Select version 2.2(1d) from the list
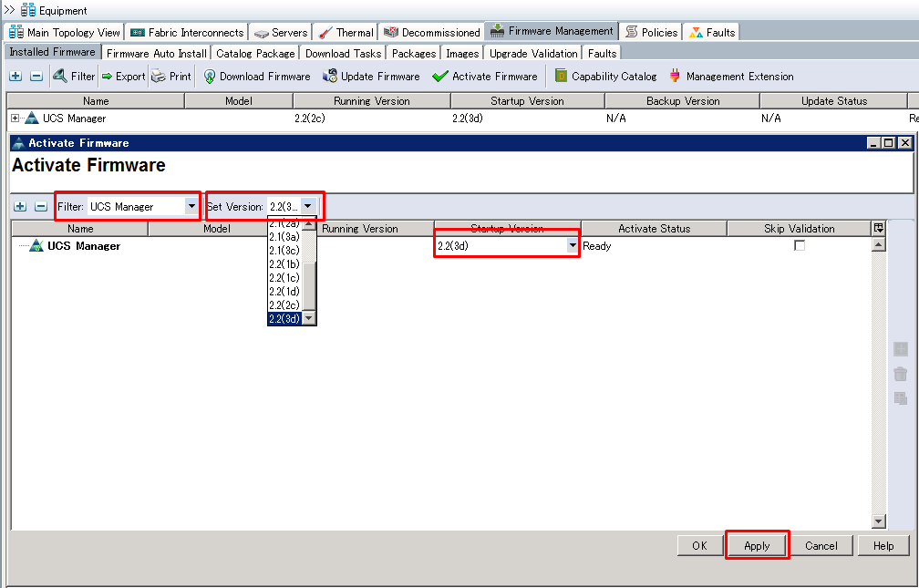This screenshot has height=588, width=919. pyautogui.click(x=284, y=292)
